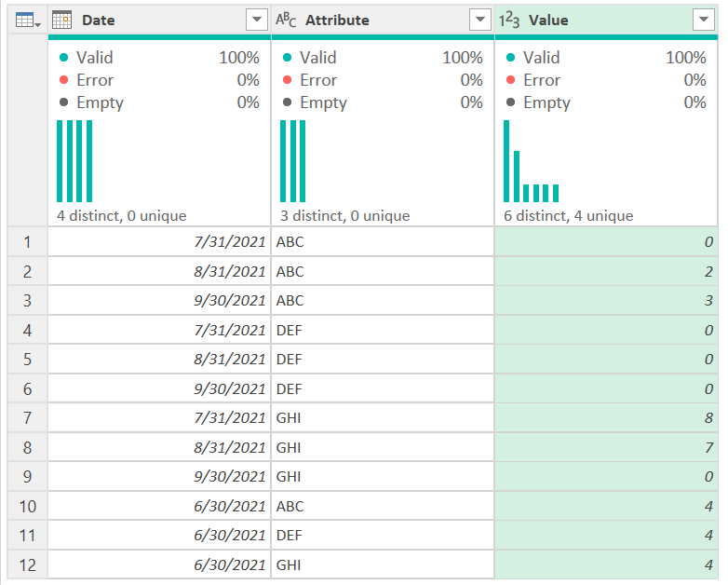
Task: Select row number 11
Action: tap(27, 536)
